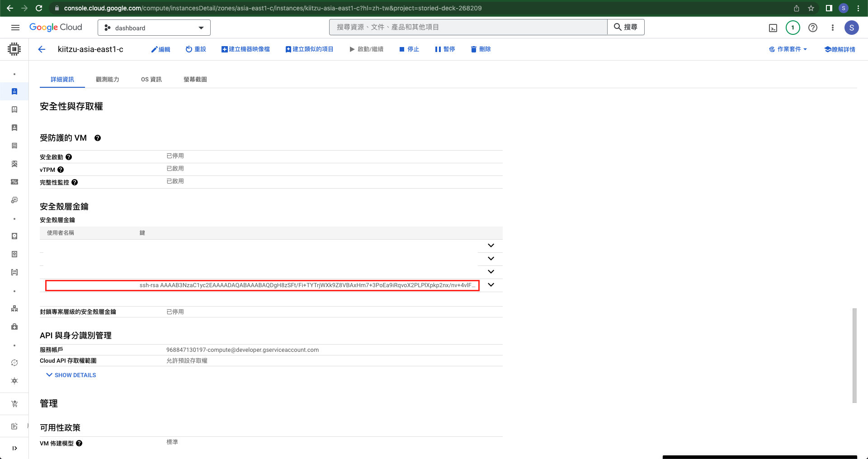Open the snapshots sidebar icon
Screen dimensions: 868x459
point(14,254)
